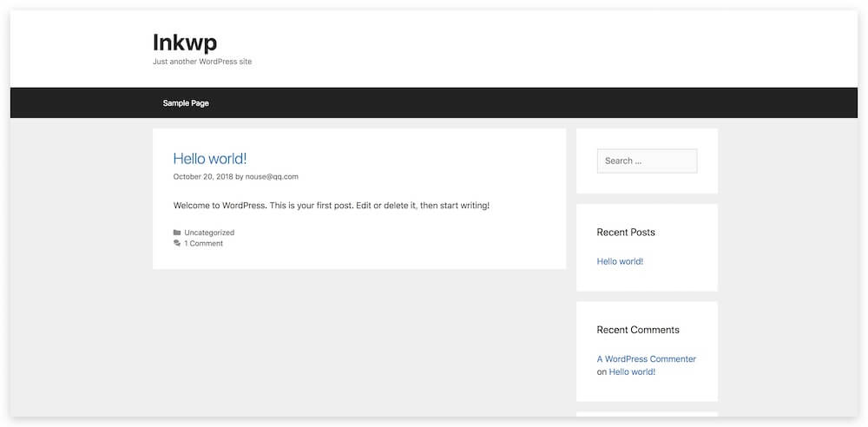
Task: Click the Inkwp site title
Action: click(185, 42)
